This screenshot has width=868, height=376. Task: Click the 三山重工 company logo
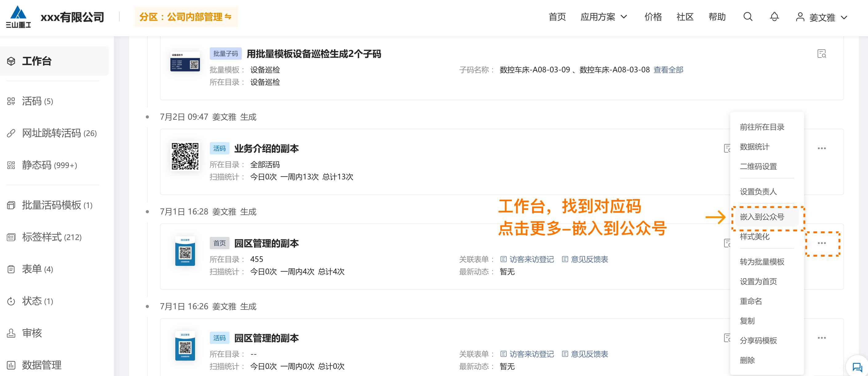18,17
